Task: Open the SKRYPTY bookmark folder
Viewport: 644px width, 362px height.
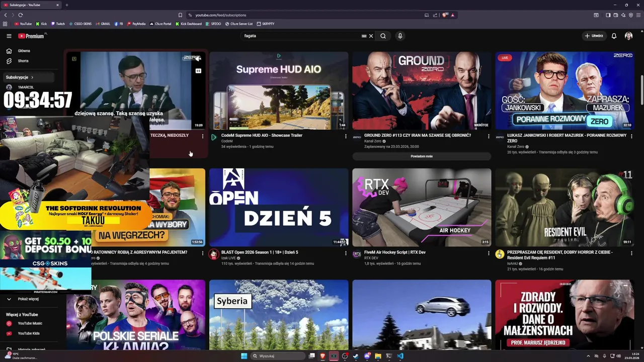Action: click(x=266, y=24)
